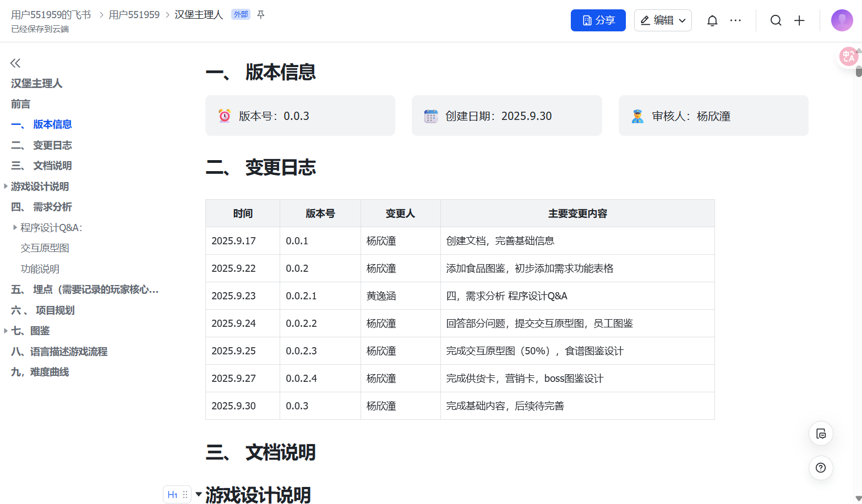
Task: Click the translate floating icon
Action: point(848,56)
